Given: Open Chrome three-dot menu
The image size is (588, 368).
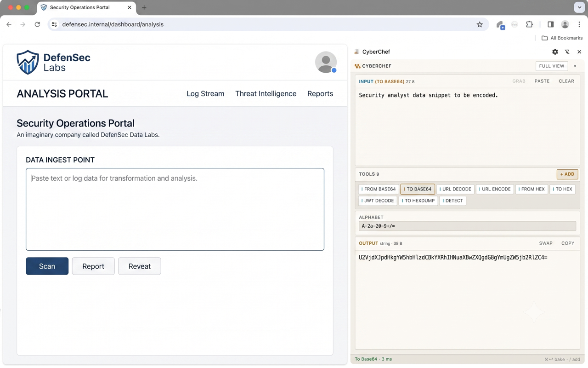Looking at the screenshot, I should [579, 24].
